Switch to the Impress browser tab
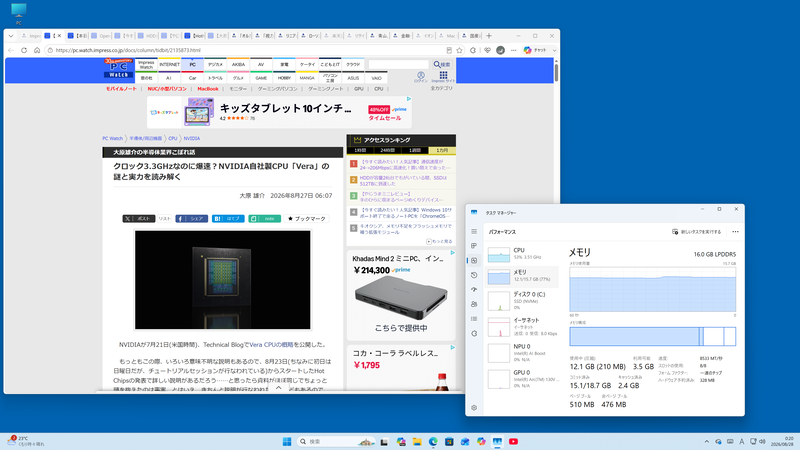800x450 pixels. [x=31, y=36]
